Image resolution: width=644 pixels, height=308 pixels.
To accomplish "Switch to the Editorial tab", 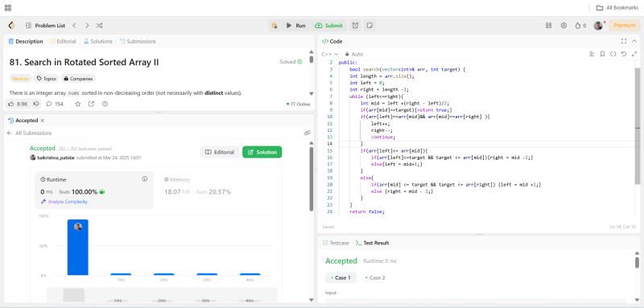I will [63, 42].
